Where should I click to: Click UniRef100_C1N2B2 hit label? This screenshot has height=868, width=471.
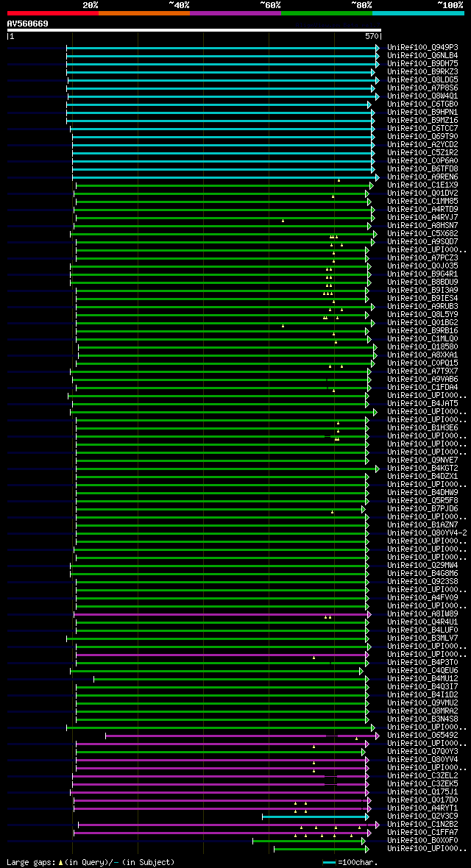point(422,824)
